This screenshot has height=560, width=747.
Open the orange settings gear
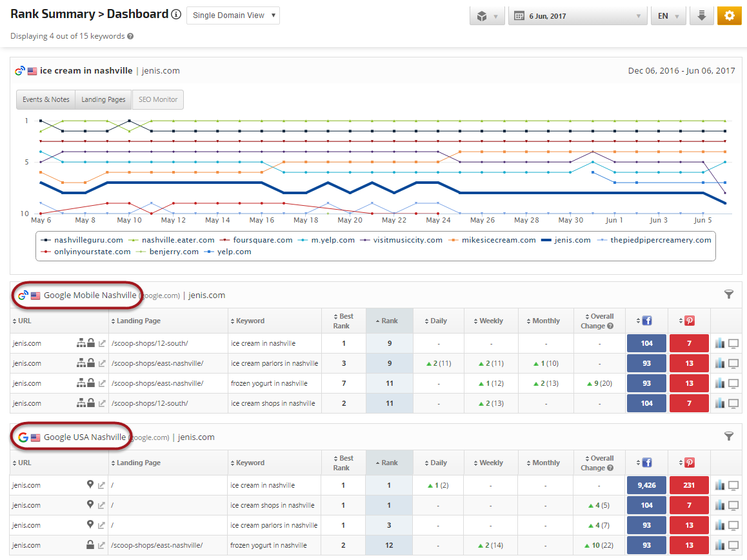(729, 15)
